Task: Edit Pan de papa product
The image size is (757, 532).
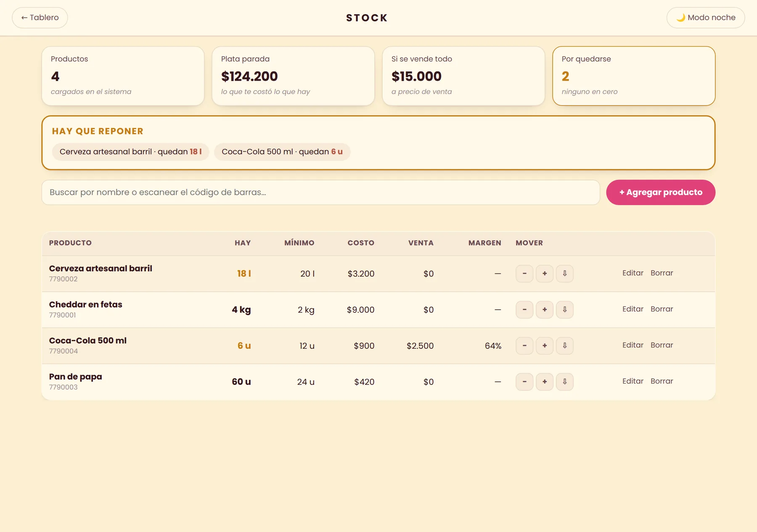Action: tap(633, 381)
